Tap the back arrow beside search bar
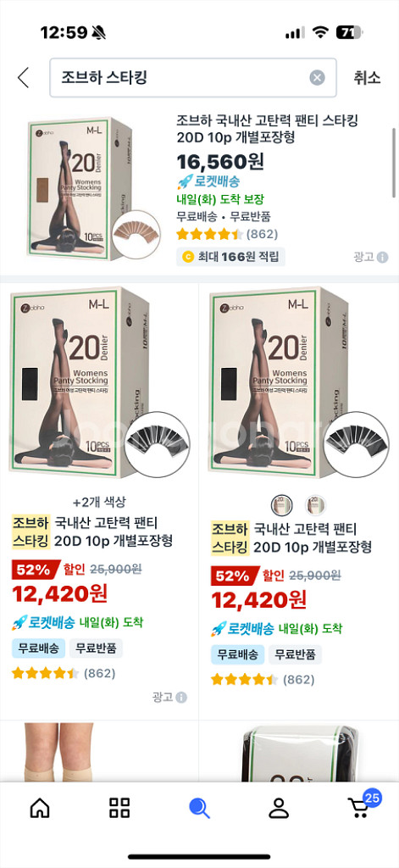The image size is (399, 868). (x=23, y=77)
